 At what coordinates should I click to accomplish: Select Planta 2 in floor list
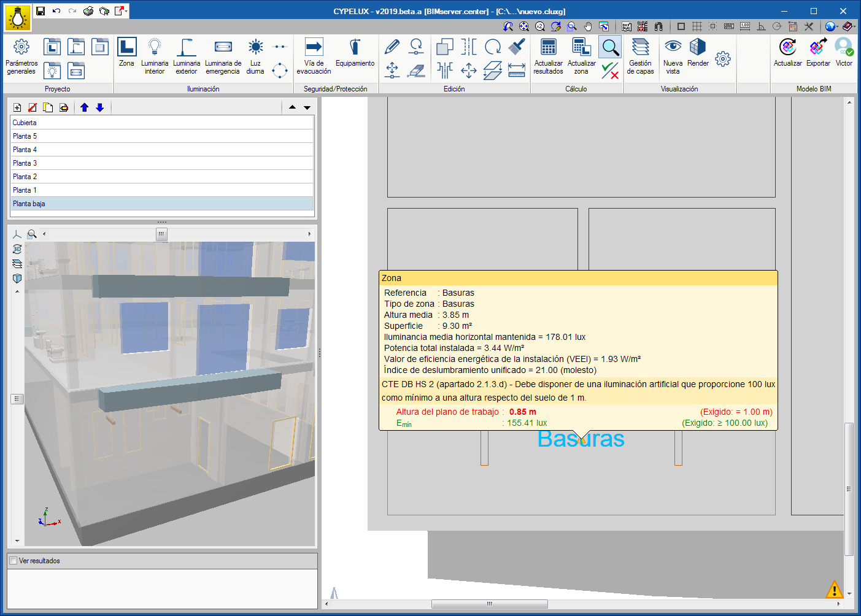point(162,177)
